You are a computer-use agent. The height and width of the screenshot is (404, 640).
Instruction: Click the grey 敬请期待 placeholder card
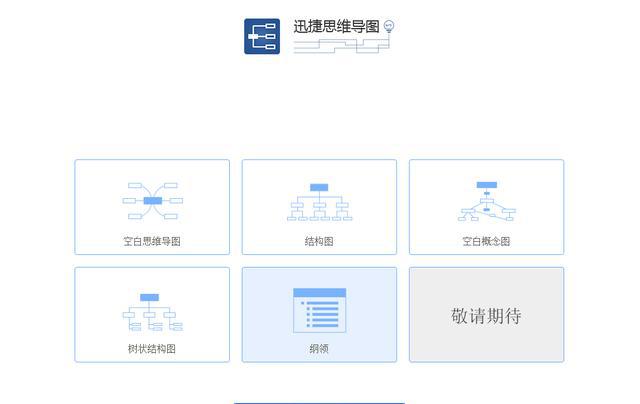pos(487,315)
